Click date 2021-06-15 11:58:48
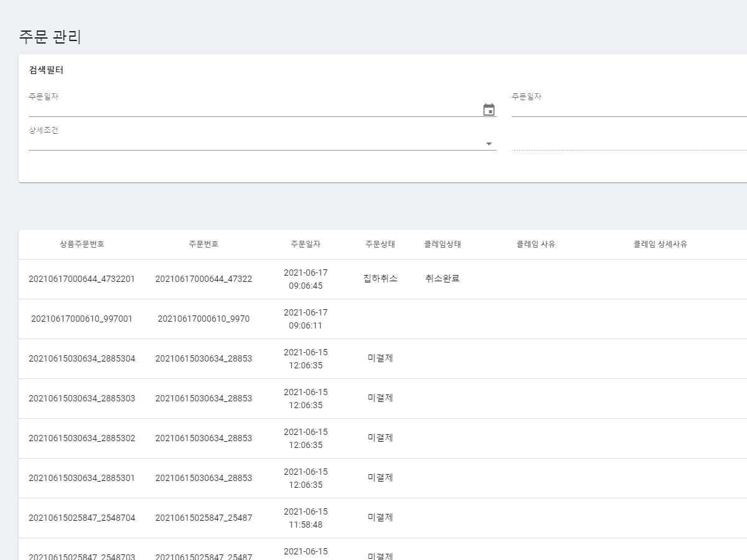 pos(306,518)
